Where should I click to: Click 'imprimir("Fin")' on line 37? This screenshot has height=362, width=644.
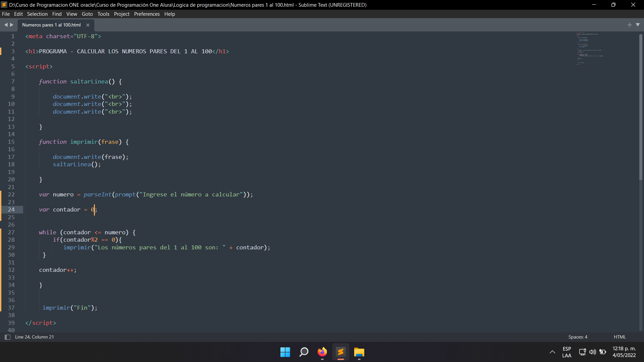point(70,308)
